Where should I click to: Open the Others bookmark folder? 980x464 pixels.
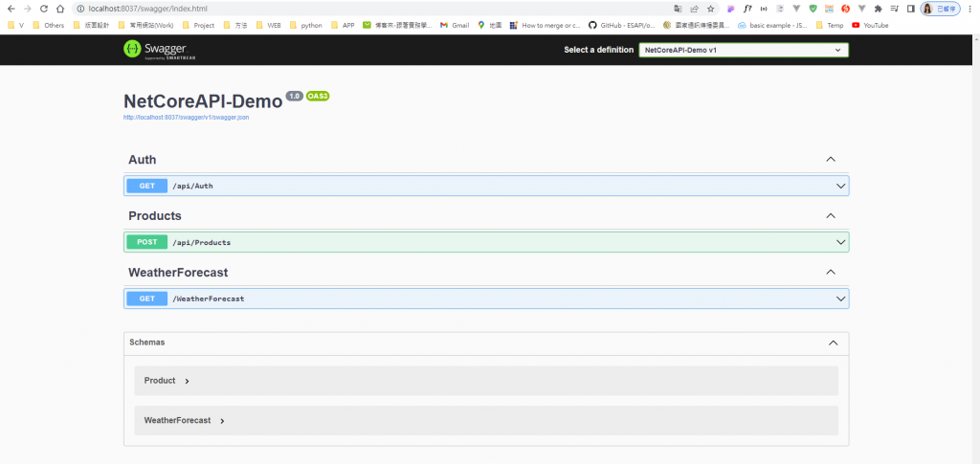click(49, 26)
